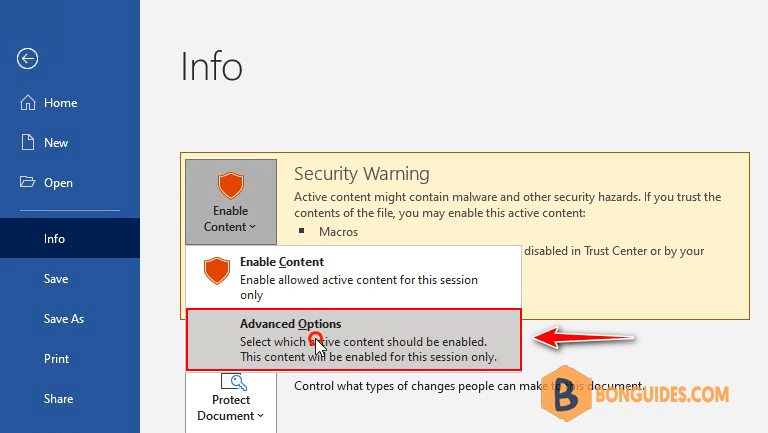Open Save As in the sidebar
This screenshot has width=768, height=433.
pos(70,318)
